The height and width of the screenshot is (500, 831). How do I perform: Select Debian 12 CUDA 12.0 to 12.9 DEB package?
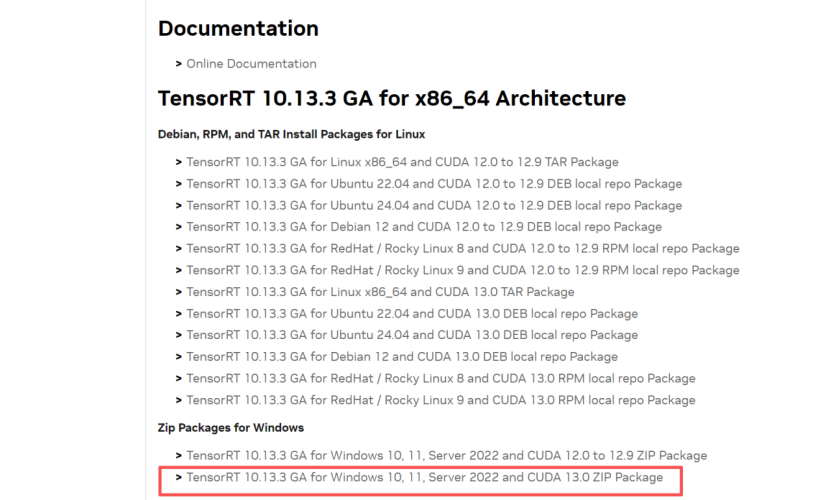[424, 227]
